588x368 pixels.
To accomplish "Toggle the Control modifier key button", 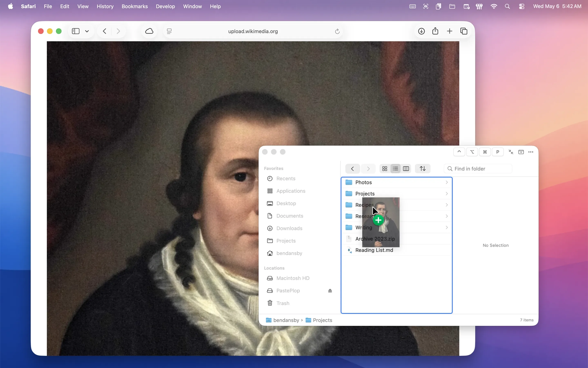I will (459, 152).
